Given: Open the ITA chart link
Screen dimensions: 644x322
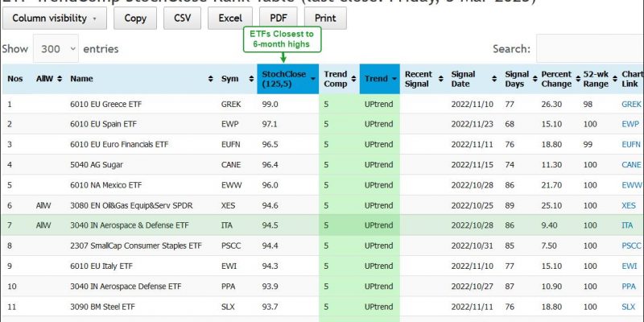Looking at the screenshot, I should (x=627, y=225).
